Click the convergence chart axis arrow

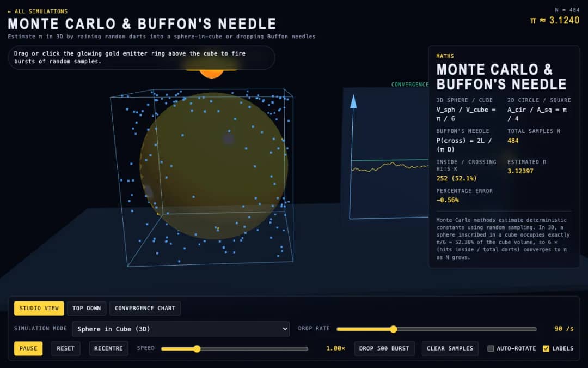[x=353, y=102]
